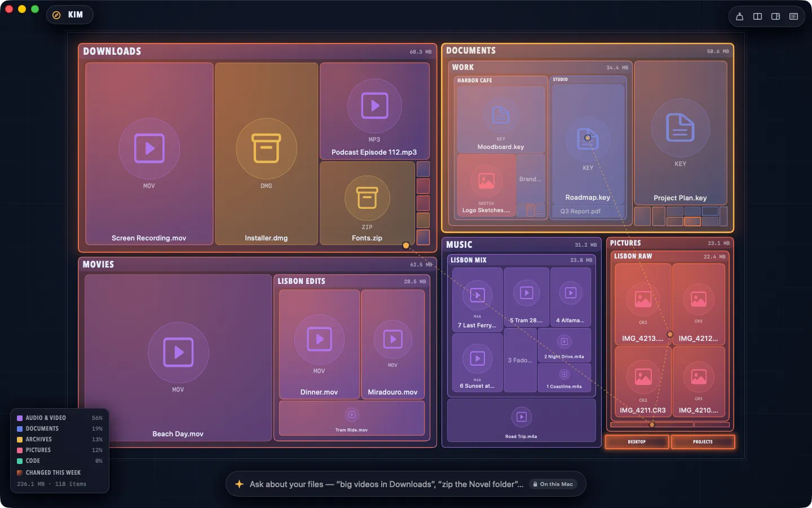
Task: Select the Miradouro.mov file name
Action: [x=392, y=392]
